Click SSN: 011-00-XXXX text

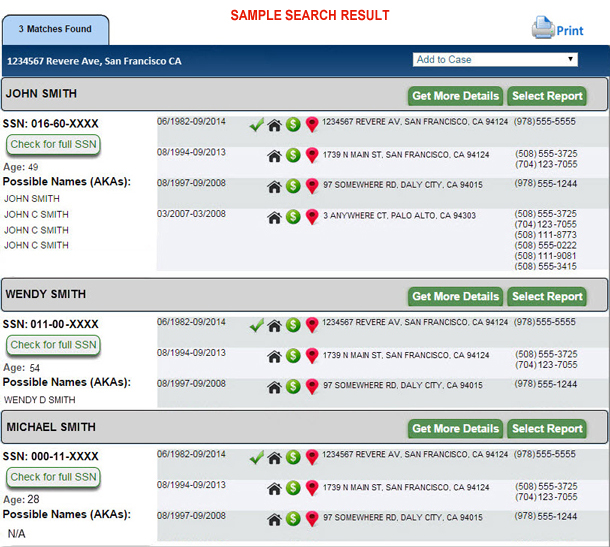point(51,324)
